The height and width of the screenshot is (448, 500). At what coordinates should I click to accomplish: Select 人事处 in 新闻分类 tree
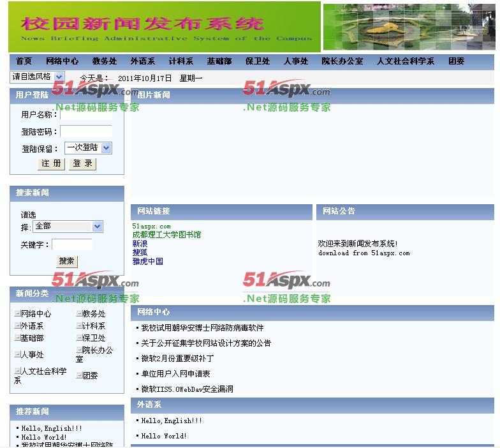click(32, 354)
